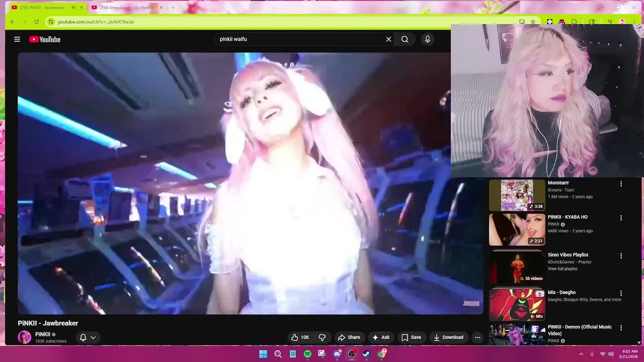The height and width of the screenshot is (362, 644).
Task: Dislike the video
Action: [323, 337]
